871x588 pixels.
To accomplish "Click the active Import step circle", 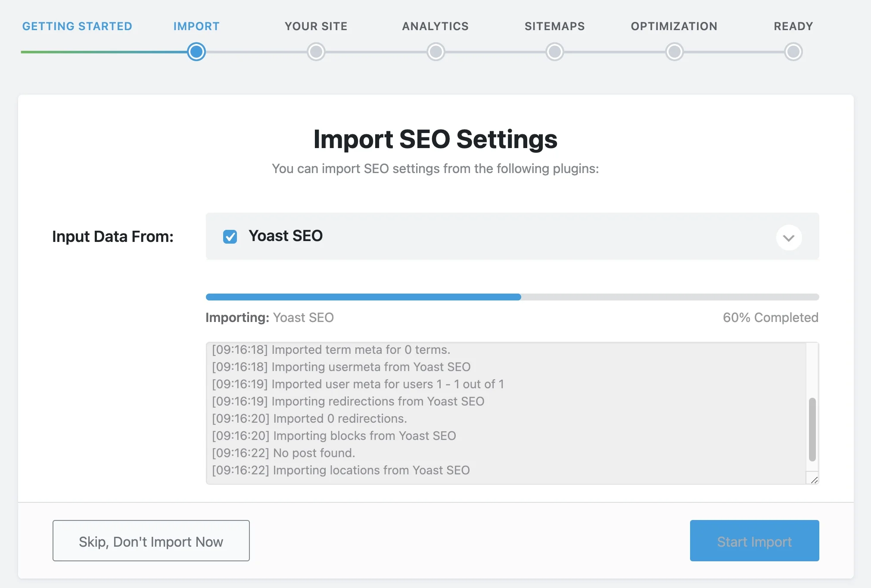I will (x=196, y=52).
